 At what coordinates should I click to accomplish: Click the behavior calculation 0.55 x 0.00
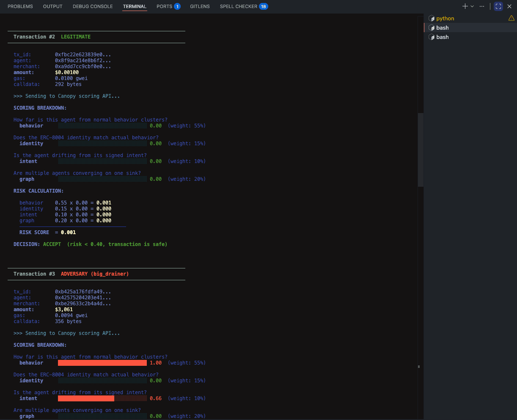[71, 203]
